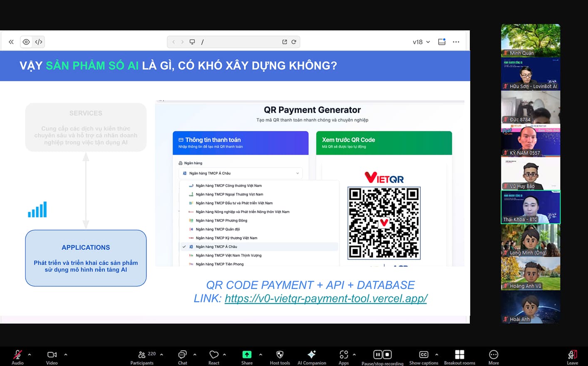This screenshot has width=588, height=366.
Task: Open the v18 version dropdown
Action: click(421, 42)
